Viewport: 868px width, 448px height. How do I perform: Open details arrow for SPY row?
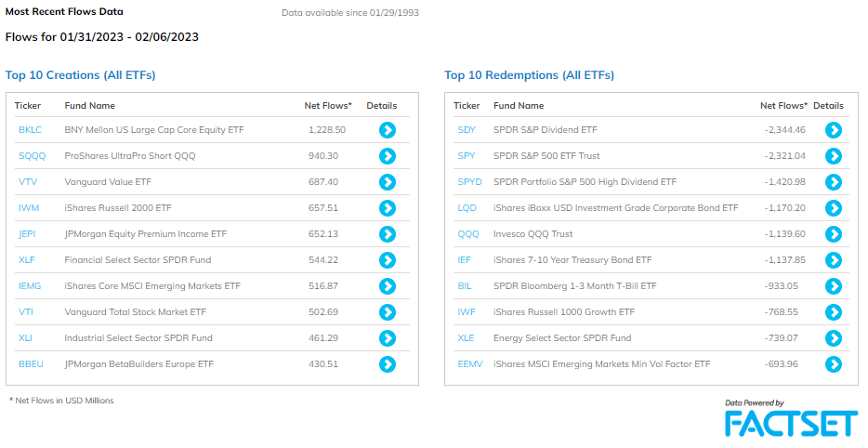[x=834, y=156]
